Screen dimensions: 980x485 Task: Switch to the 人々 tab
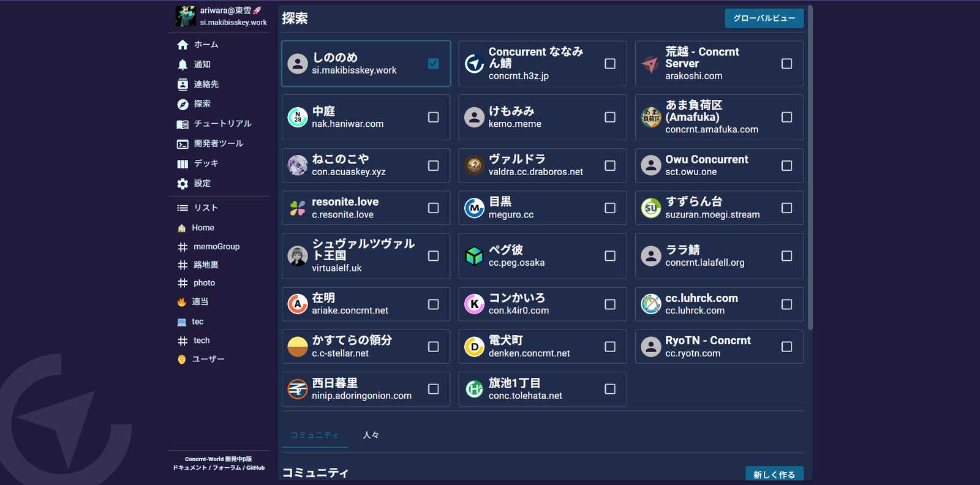tap(371, 435)
